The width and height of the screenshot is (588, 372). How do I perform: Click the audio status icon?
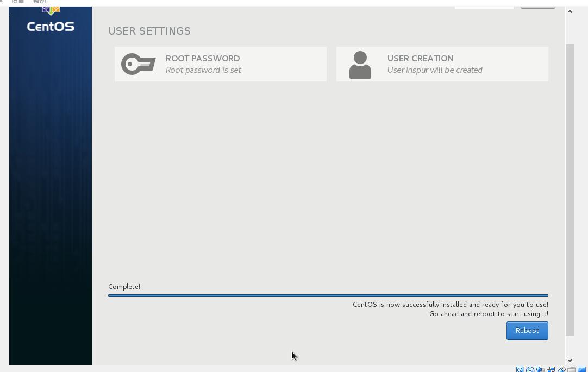[540, 370]
